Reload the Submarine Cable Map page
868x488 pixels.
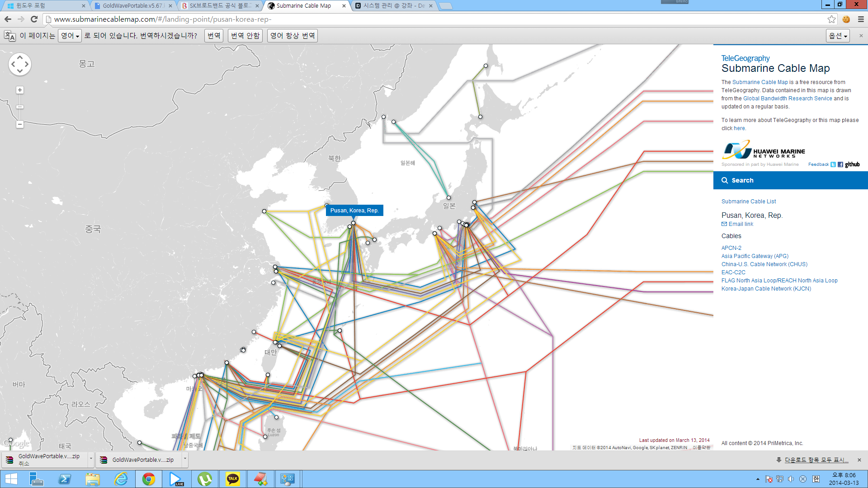coord(34,19)
